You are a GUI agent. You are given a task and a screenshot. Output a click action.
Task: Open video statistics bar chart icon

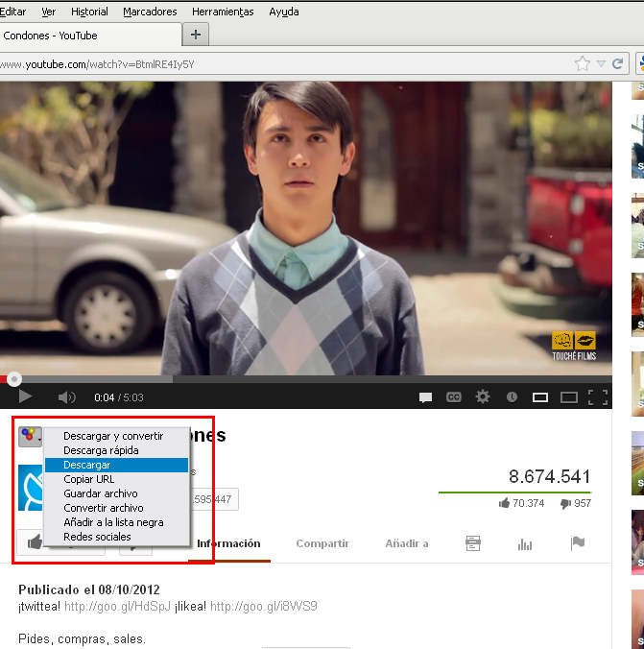pos(524,543)
